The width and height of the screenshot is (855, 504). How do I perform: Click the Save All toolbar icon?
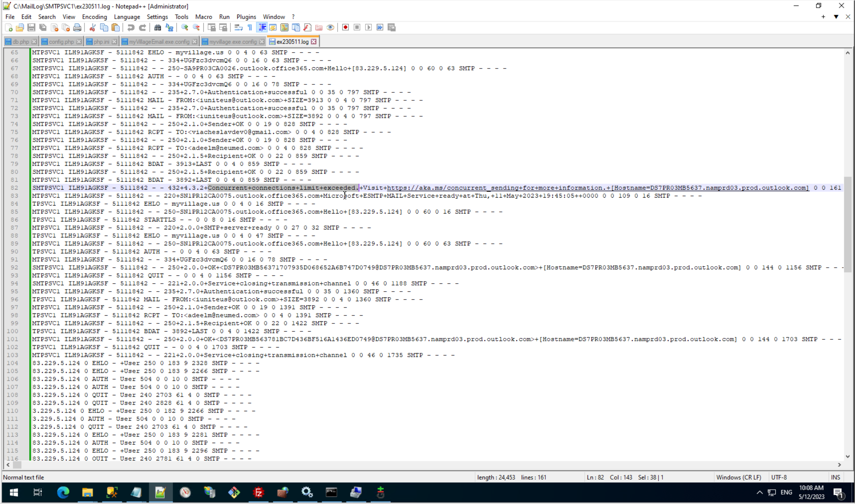(x=43, y=27)
